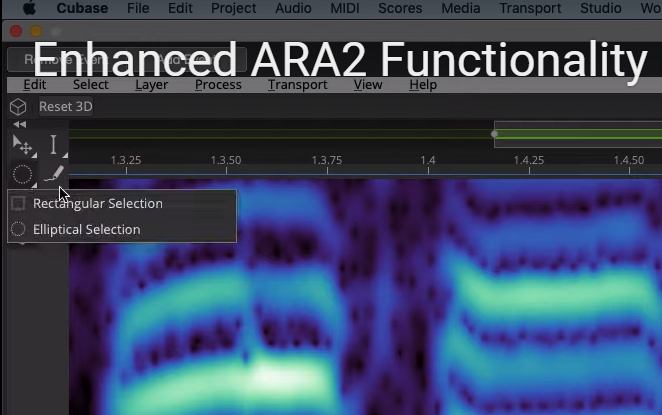
Task: Close the window with red button
Action: click(16, 31)
